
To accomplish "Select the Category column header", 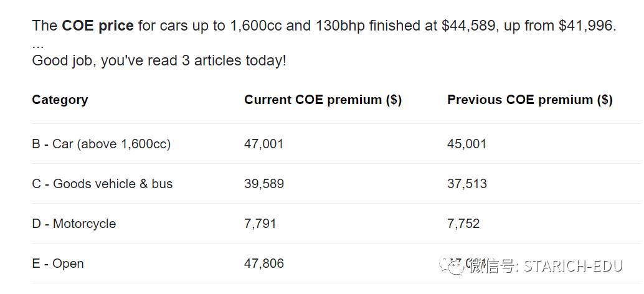I will (x=60, y=100).
